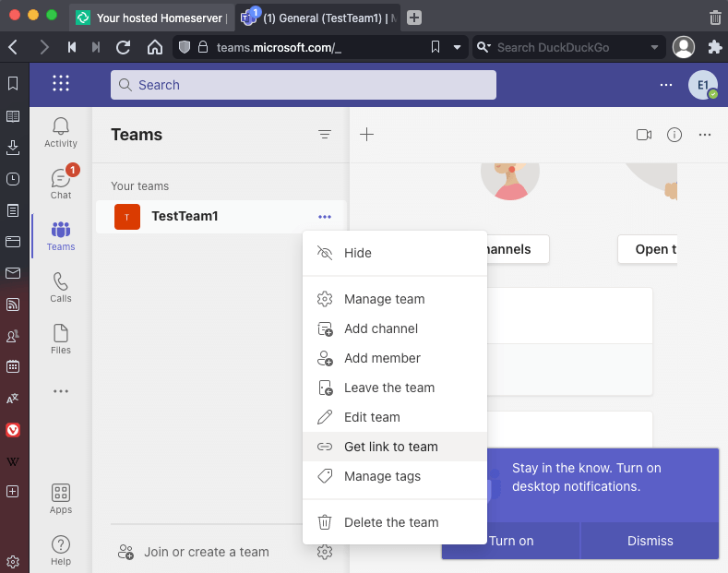Go to the browser home page

155,47
